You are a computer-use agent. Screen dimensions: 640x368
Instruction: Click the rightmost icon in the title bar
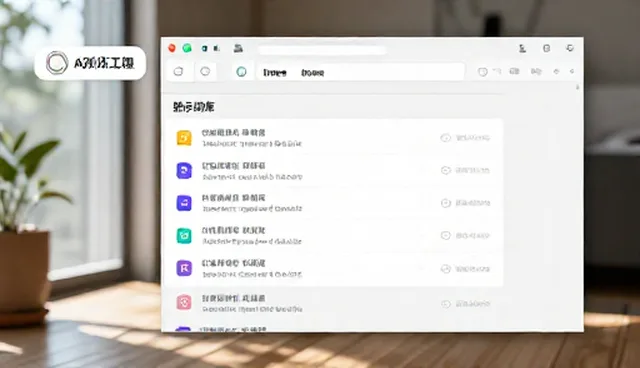tap(570, 48)
